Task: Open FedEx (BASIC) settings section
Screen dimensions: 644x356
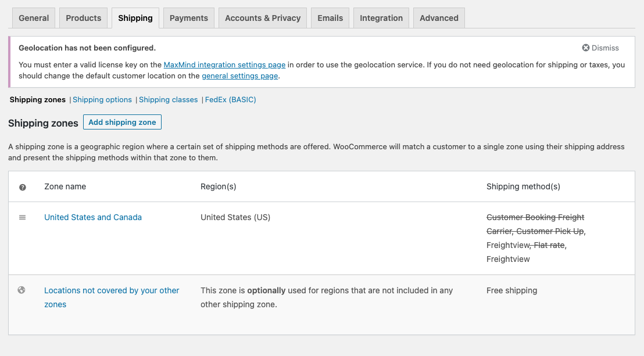Action: point(231,100)
